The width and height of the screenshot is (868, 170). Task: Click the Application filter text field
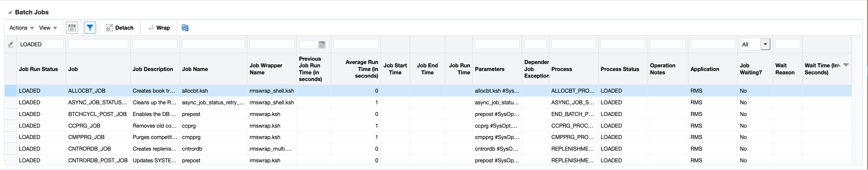point(712,44)
